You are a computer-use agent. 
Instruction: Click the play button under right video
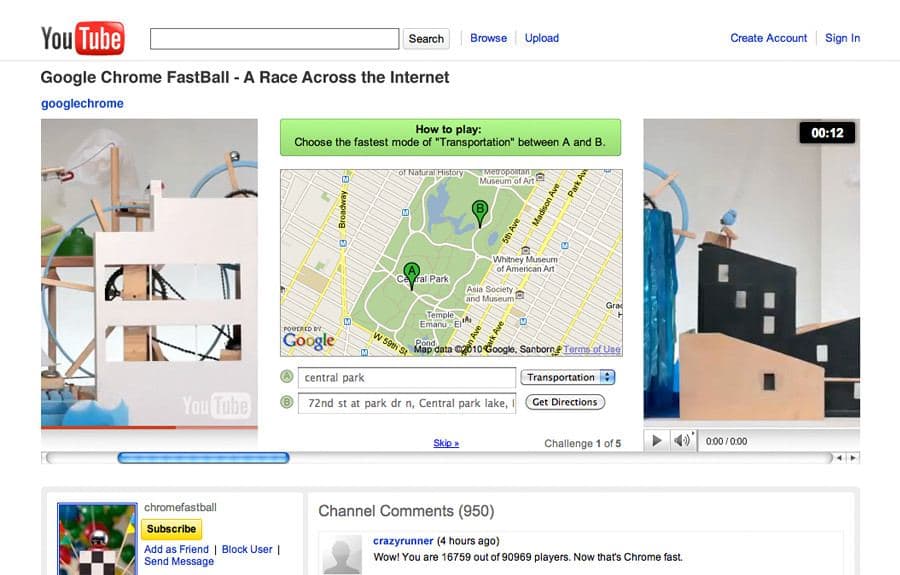(657, 441)
